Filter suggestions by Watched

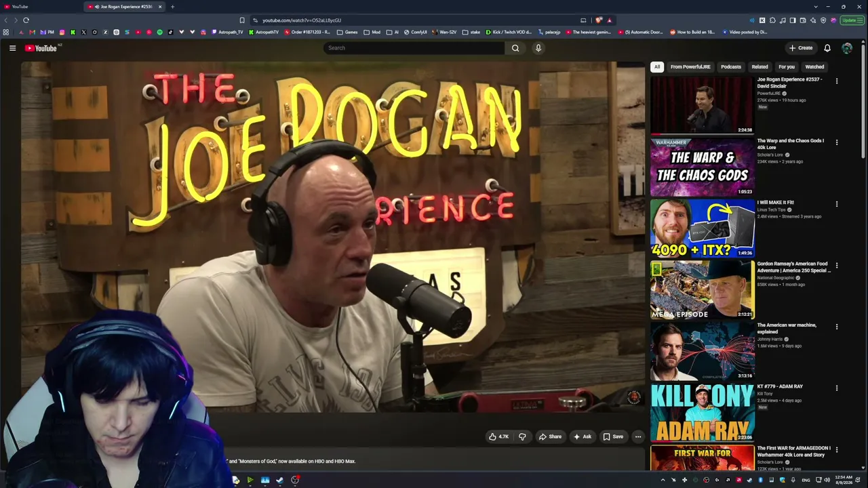click(x=814, y=67)
